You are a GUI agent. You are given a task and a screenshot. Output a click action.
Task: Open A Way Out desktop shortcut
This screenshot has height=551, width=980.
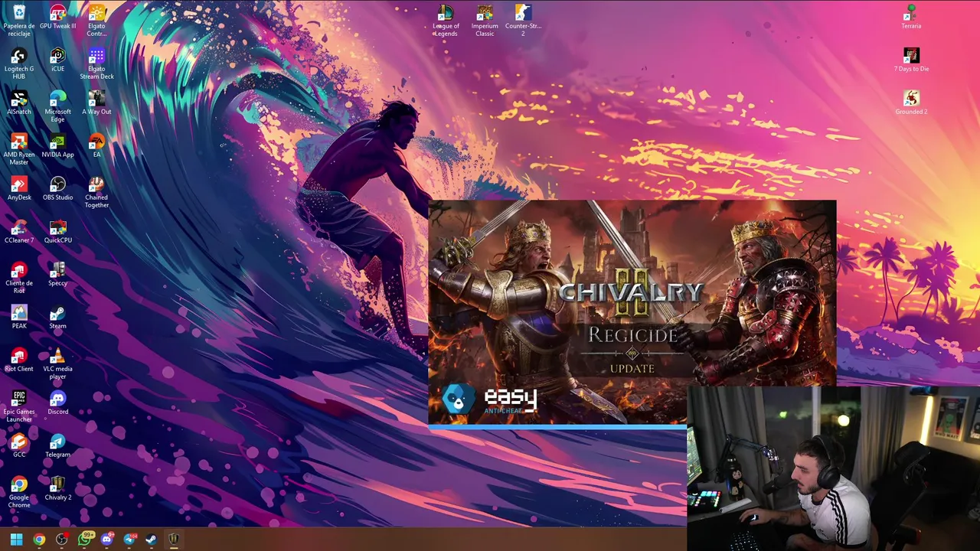(96, 103)
